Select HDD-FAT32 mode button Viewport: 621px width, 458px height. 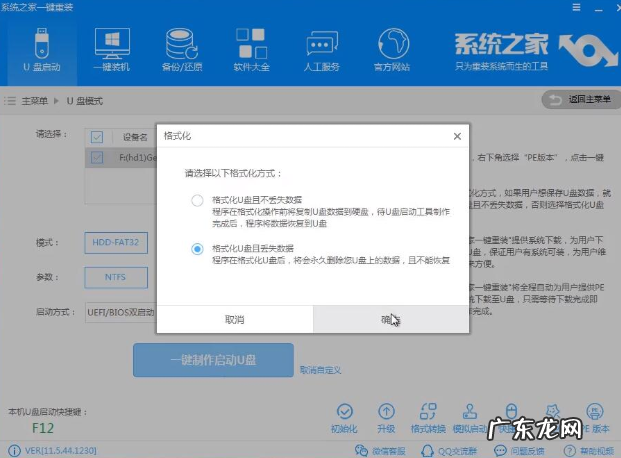click(116, 242)
